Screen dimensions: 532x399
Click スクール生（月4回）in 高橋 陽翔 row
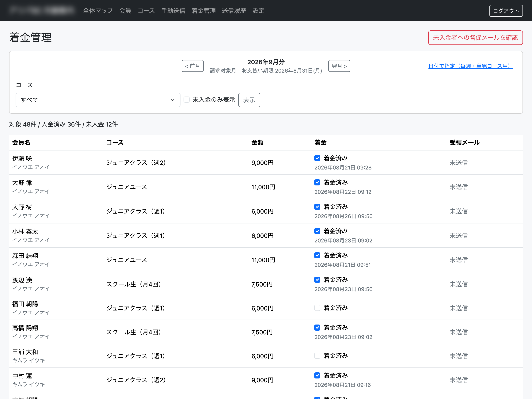click(x=135, y=332)
